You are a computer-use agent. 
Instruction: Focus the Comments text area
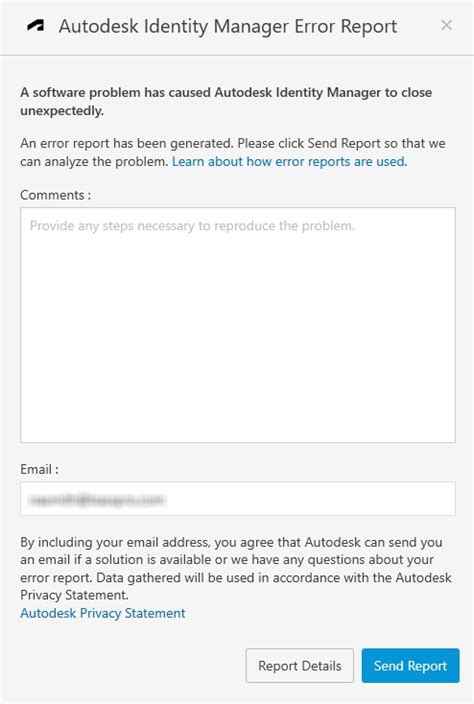238,325
